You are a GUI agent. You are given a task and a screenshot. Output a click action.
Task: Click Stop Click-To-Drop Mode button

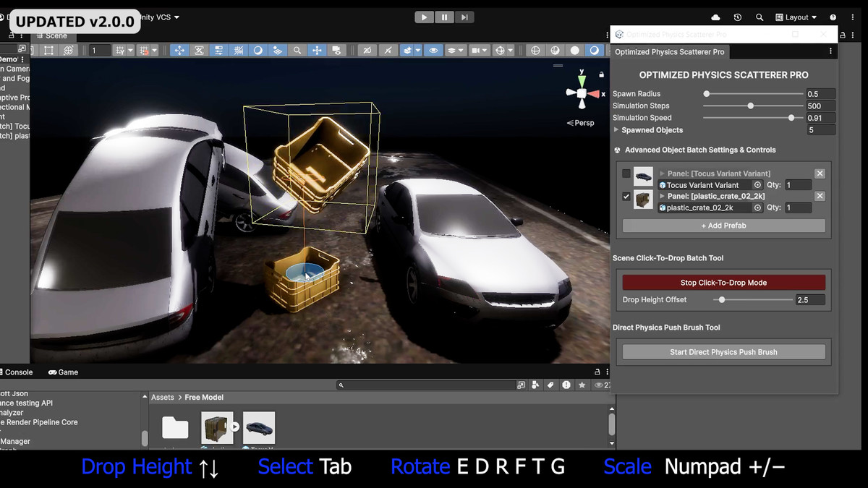[x=723, y=283]
